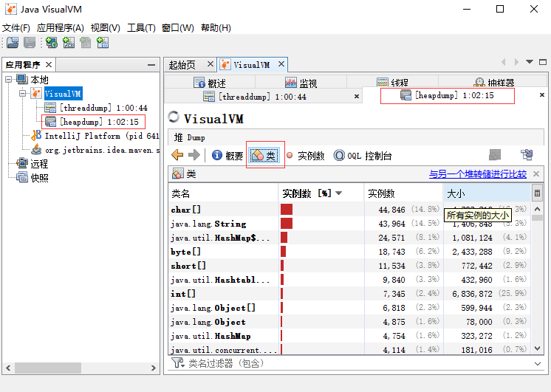
Task: Open the 文件(F) menu
Action: click(16, 28)
